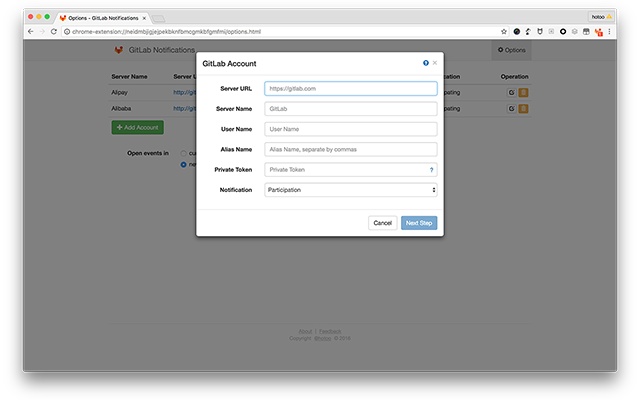Image resolution: width=640 pixels, height=400 pixels.
Task: Click the Server Name input field
Action: (x=351, y=109)
